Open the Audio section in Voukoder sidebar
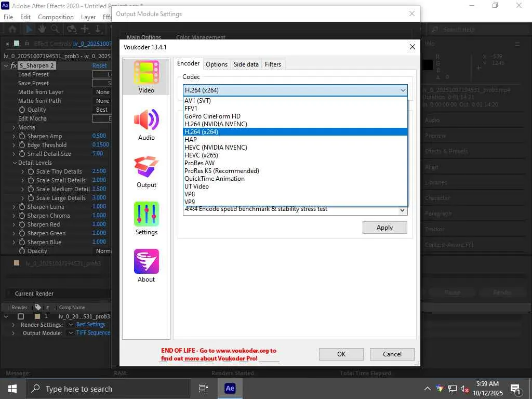 point(146,124)
